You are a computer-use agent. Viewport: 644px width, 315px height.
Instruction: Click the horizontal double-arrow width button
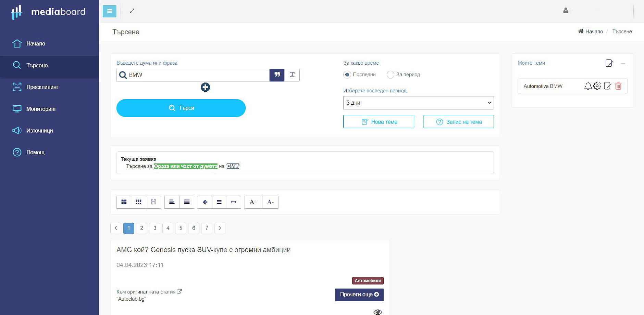click(234, 202)
